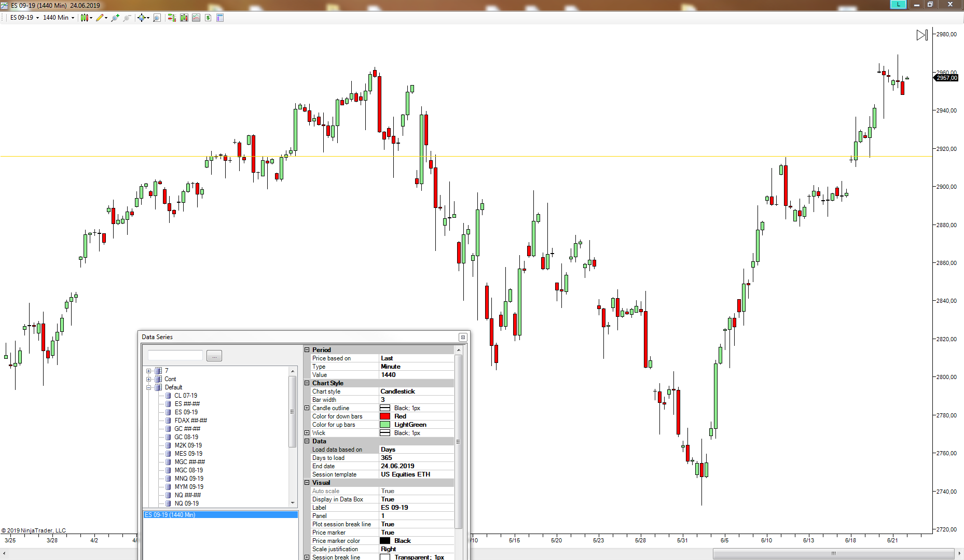This screenshot has width=964, height=560.
Task: Select NQ ##-## in the instrument tree
Action: (x=188, y=495)
